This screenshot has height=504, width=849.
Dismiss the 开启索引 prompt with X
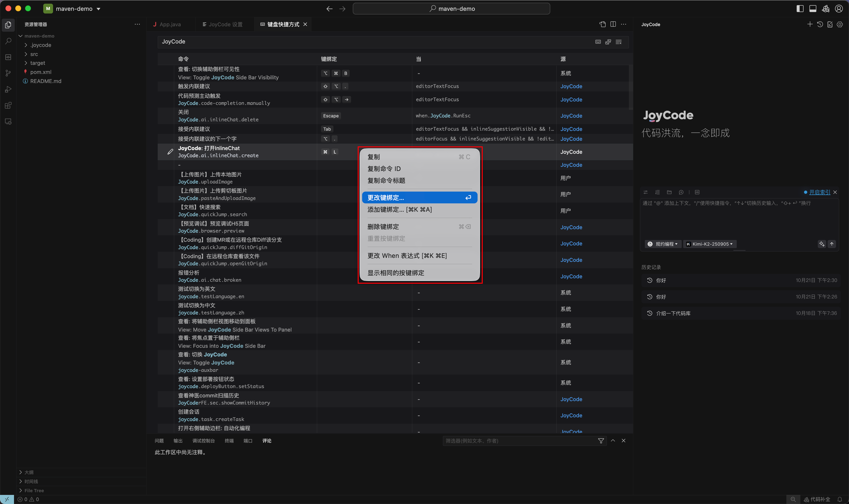(835, 192)
